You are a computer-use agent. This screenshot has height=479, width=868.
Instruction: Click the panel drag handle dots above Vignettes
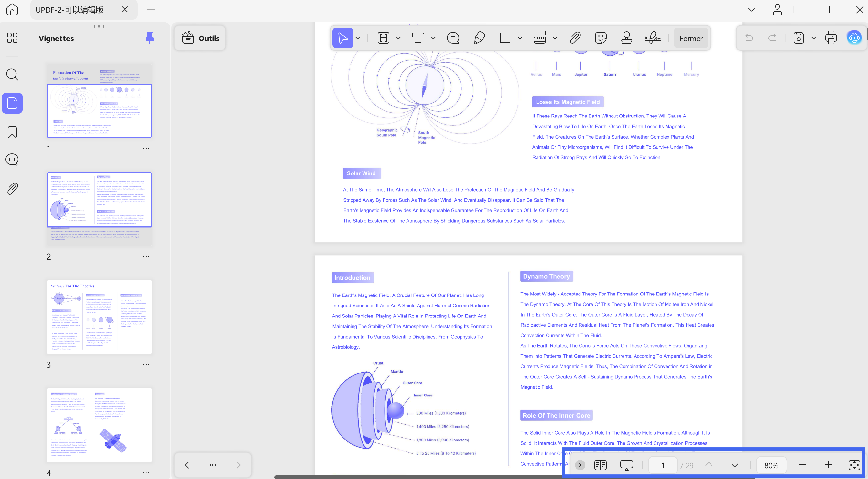(x=99, y=26)
